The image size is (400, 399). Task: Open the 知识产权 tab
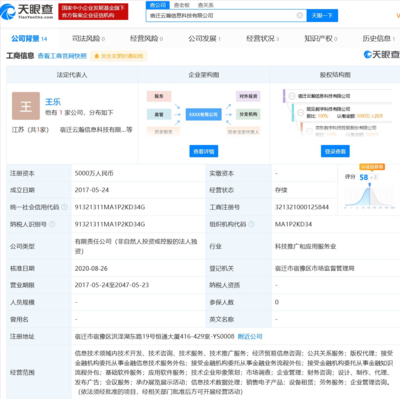pyautogui.click(x=320, y=39)
